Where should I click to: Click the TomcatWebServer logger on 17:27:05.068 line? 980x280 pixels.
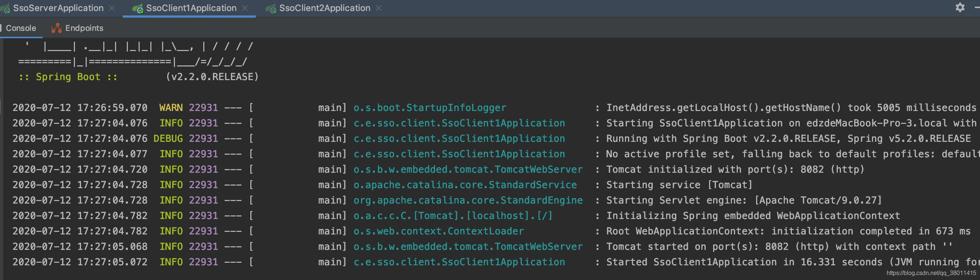(468, 247)
